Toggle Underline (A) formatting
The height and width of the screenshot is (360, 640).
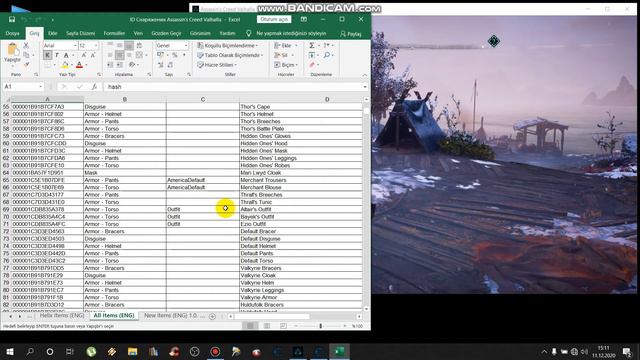pyautogui.click(x=66, y=55)
